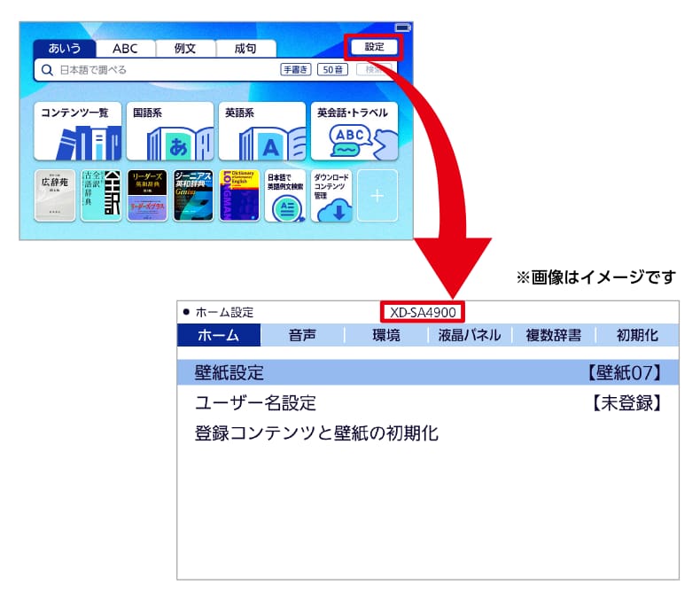Image resolution: width=700 pixels, height=600 pixels.
Task: Select the あいう input tab
Action: [x=65, y=48]
